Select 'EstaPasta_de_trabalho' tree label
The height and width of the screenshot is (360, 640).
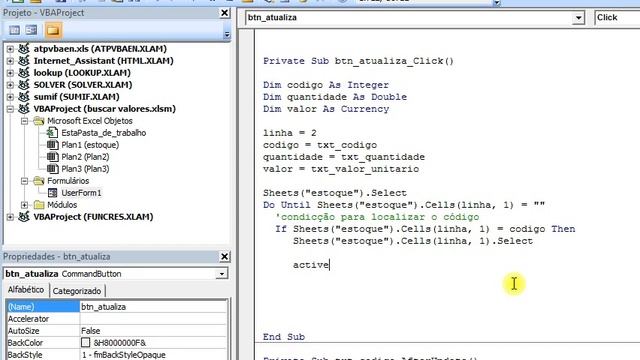(x=104, y=133)
